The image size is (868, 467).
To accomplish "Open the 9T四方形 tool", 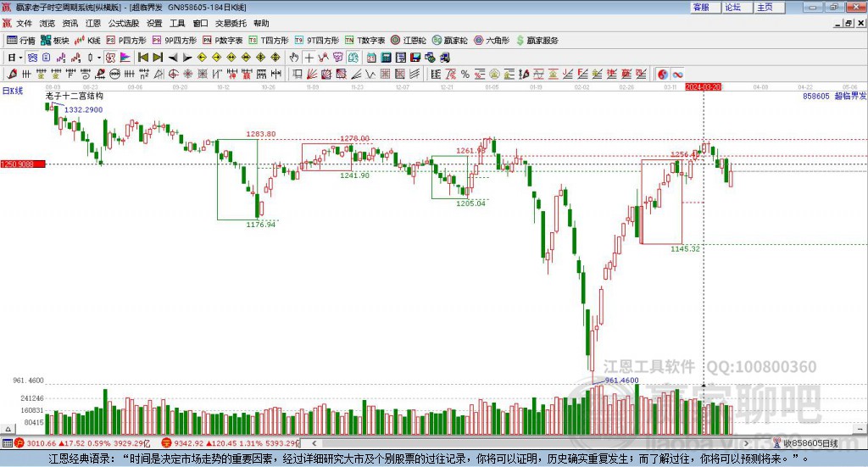I will (x=317, y=41).
